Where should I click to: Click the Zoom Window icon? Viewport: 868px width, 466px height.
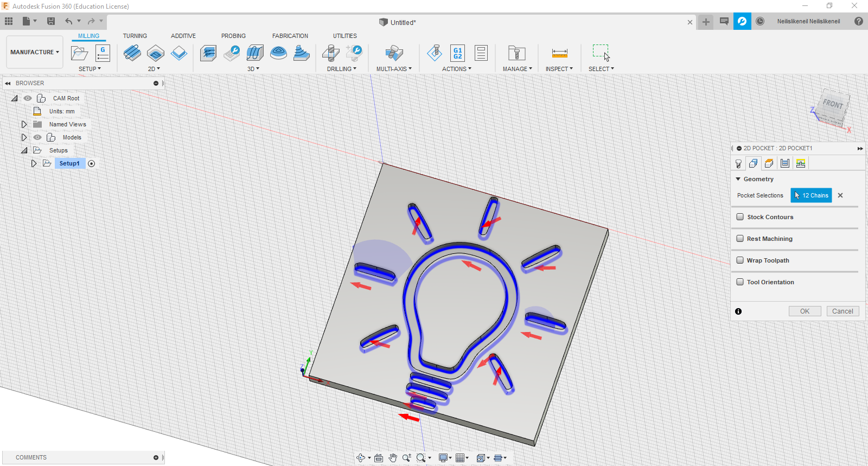[x=407, y=458]
